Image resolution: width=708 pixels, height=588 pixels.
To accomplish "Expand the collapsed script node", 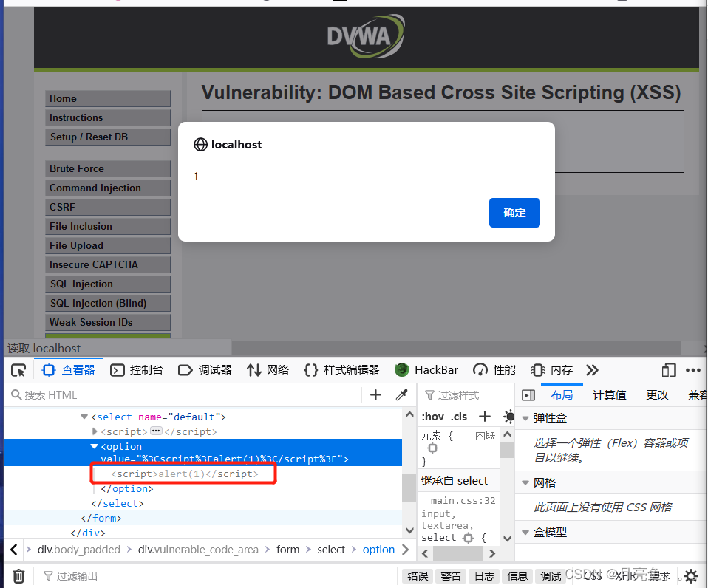I will coord(95,431).
